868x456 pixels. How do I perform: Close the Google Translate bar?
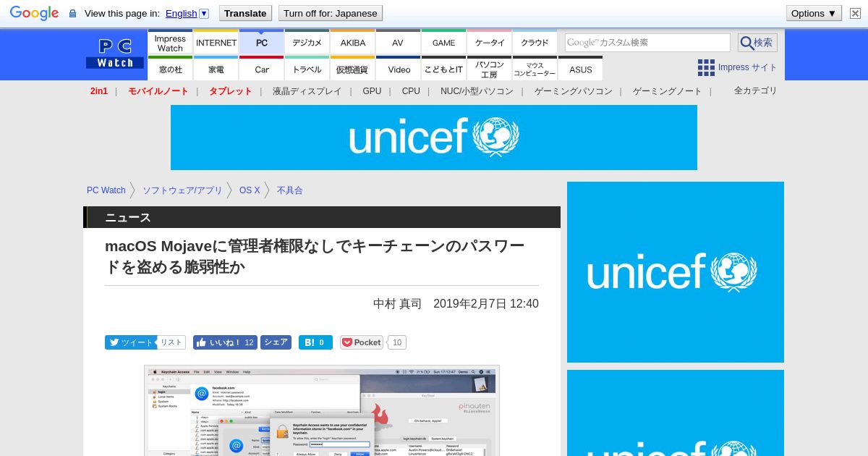pyautogui.click(x=855, y=13)
